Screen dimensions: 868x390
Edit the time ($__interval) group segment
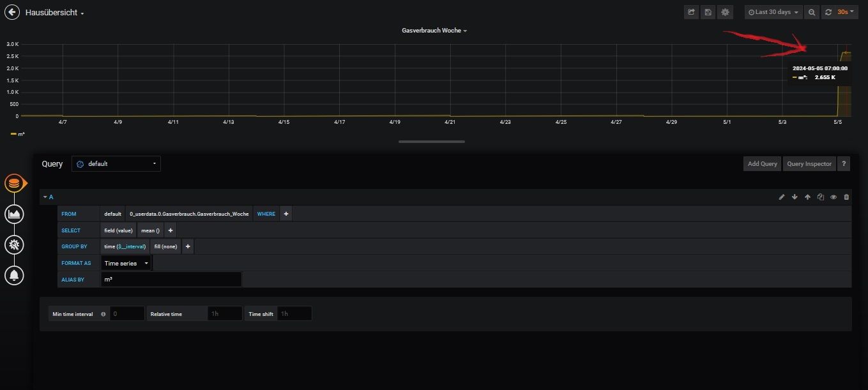pyautogui.click(x=125, y=246)
